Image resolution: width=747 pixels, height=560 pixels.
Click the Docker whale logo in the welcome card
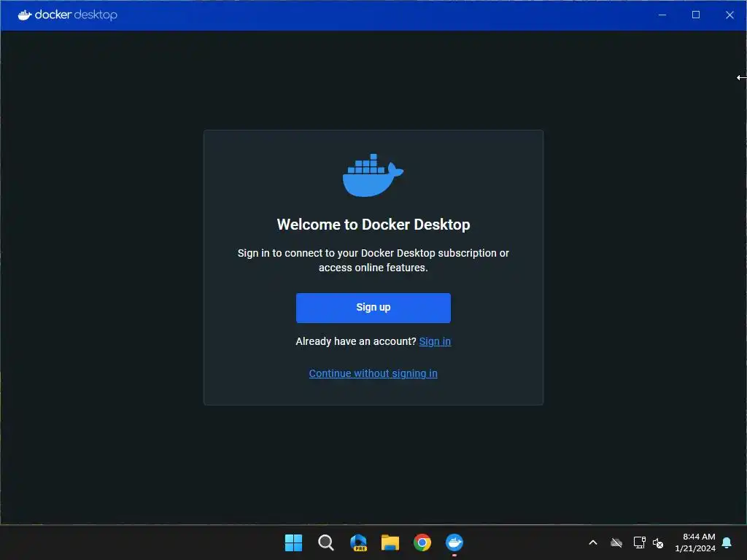coord(373,175)
